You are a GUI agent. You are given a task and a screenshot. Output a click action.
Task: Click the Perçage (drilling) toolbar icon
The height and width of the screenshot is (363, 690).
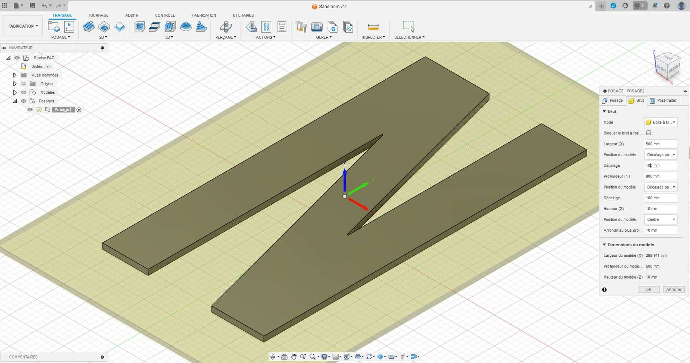(x=226, y=27)
